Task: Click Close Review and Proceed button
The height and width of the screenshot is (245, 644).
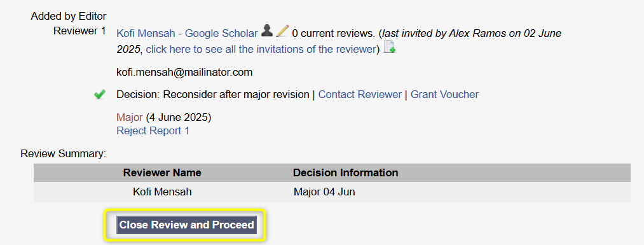Action: point(186,225)
